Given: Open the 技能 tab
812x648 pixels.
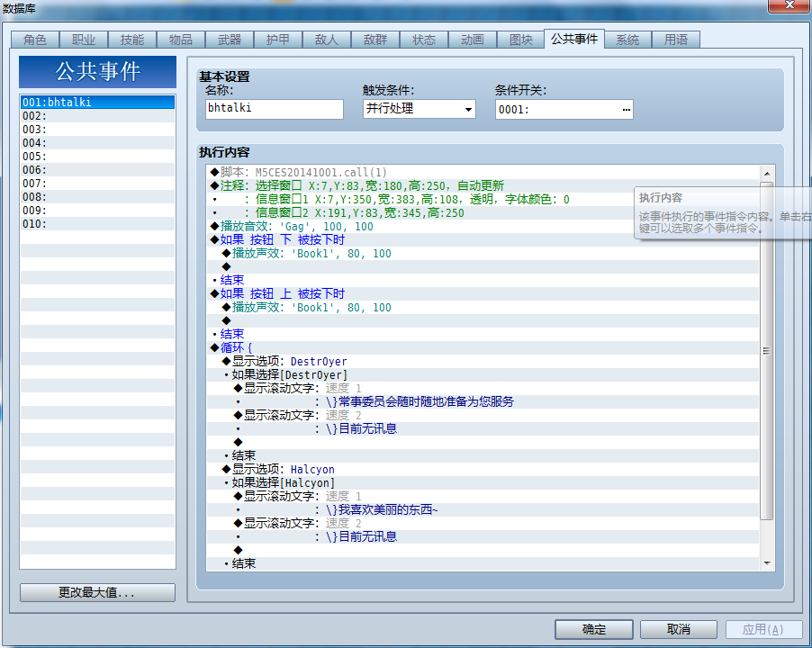Looking at the screenshot, I should (132, 40).
